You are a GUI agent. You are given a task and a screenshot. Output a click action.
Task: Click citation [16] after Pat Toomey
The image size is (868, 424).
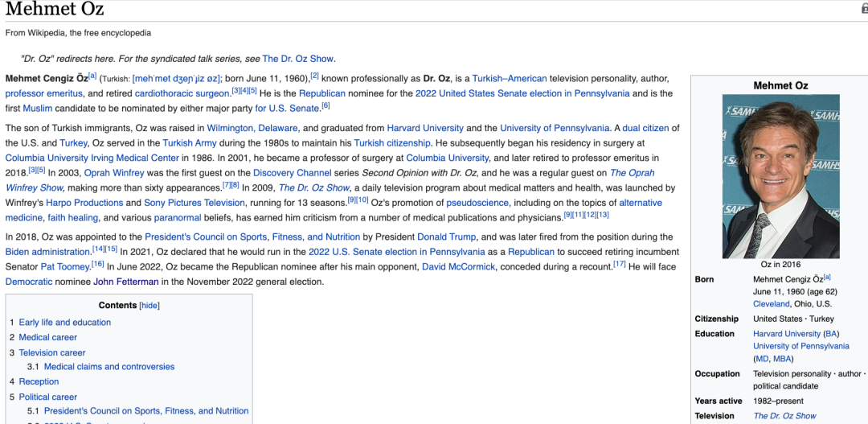click(98, 264)
